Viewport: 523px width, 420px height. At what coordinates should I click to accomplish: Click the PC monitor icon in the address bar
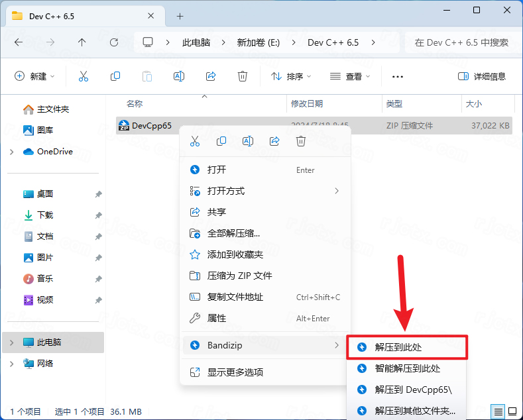(x=148, y=42)
